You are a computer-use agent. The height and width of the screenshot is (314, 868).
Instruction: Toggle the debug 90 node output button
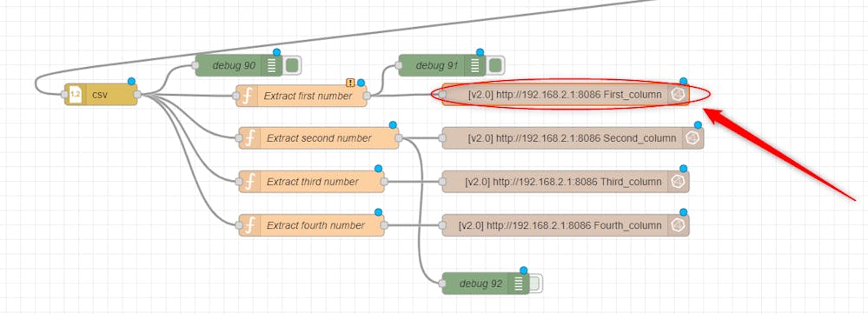click(x=291, y=65)
